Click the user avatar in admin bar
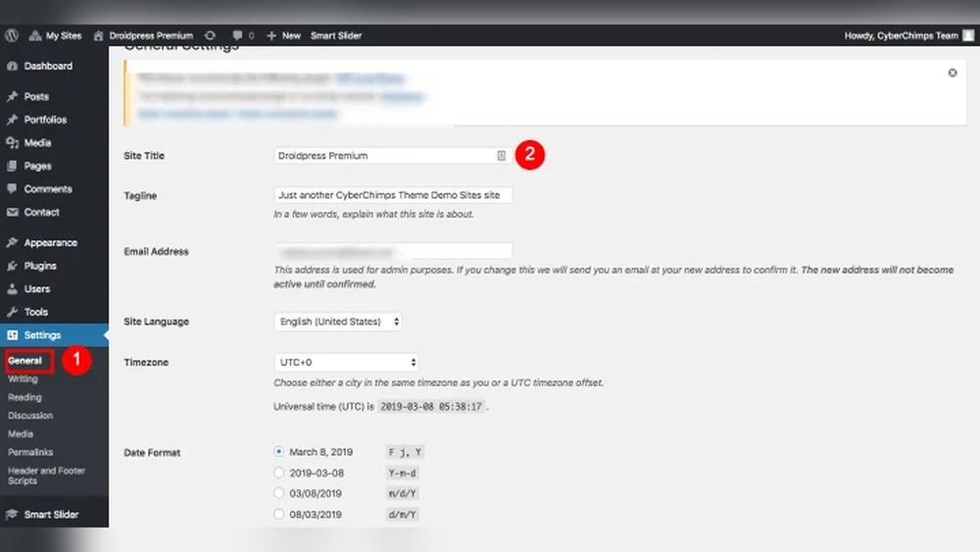 [x=968, y=35]
